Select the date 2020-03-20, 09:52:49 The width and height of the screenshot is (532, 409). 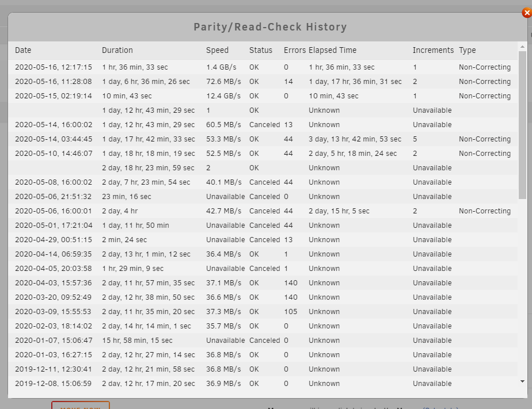[54, 297]
